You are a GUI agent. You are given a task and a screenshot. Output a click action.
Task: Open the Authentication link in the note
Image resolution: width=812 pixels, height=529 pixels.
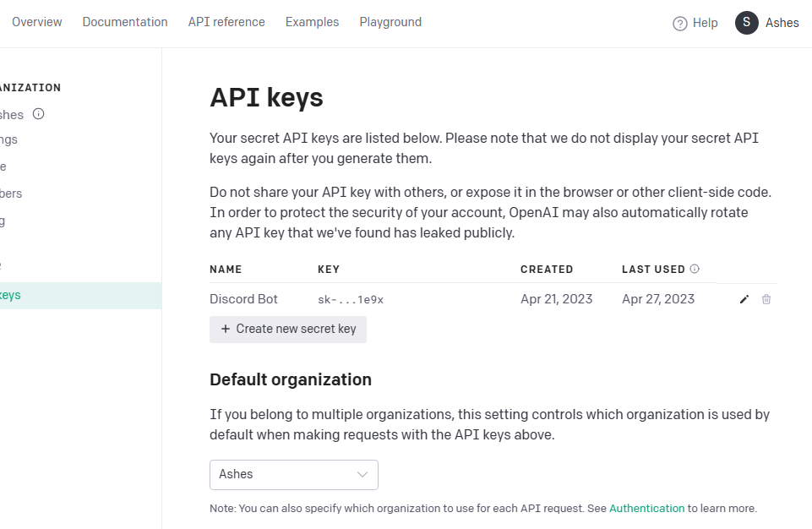click(646, 508)
